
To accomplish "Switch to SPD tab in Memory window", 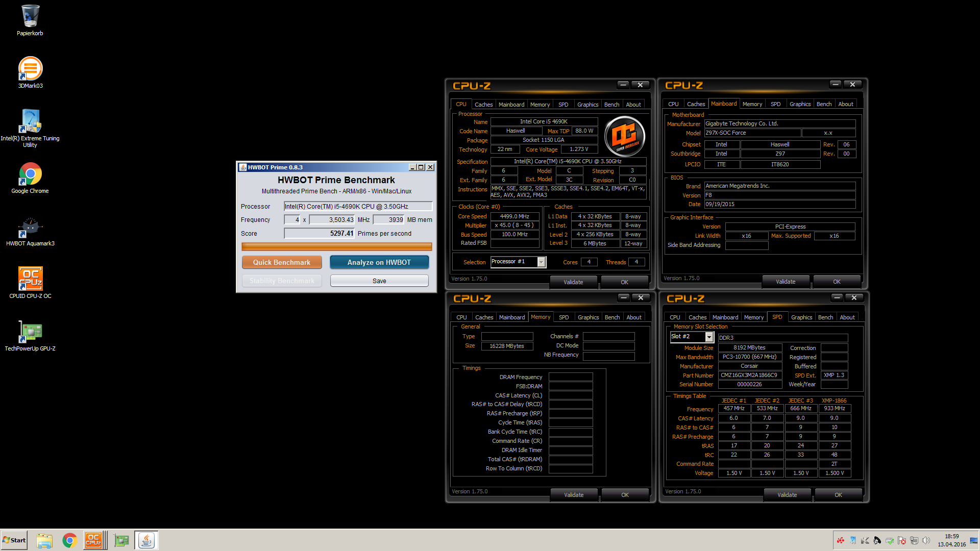I will 563,317.
